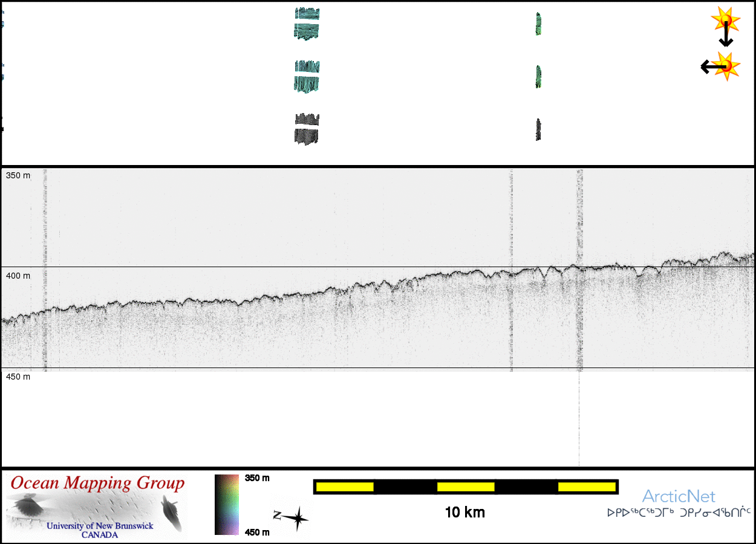Click the Ocean Mapping Group title logo
This screenshot has height=544, width=756.
pyautogui.click(x=97, y=484)
